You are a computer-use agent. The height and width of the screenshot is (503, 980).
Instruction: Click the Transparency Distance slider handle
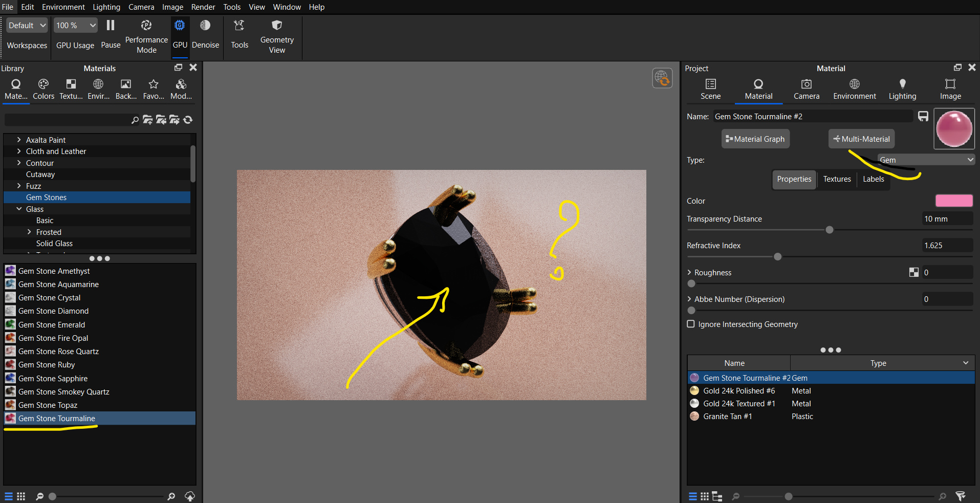[x=830, y=230]
